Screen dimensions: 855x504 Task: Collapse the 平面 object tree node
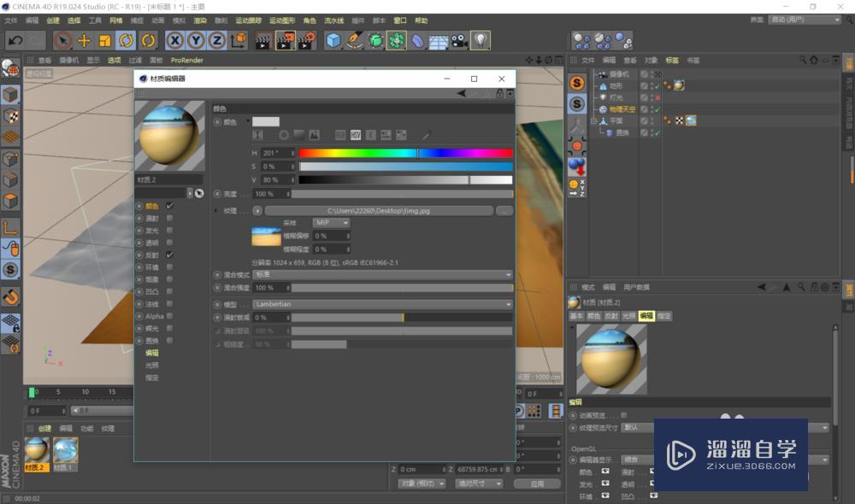click(594, 121)
